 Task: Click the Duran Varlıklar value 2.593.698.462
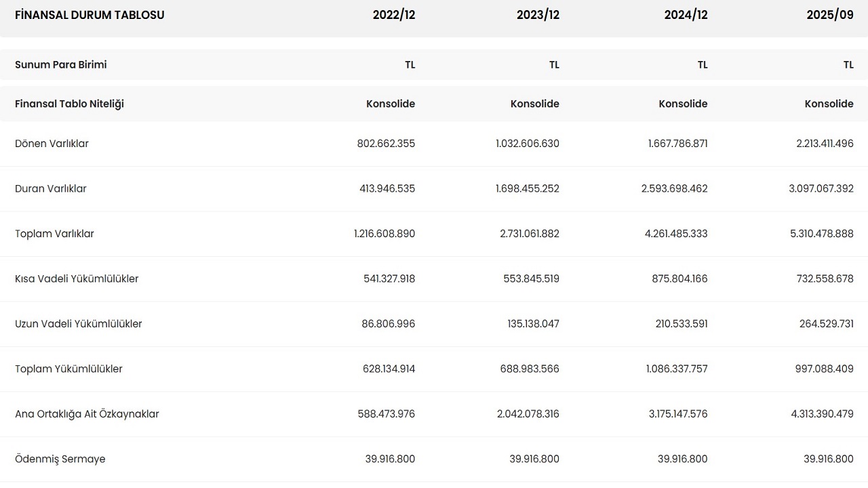click(674, 189)
